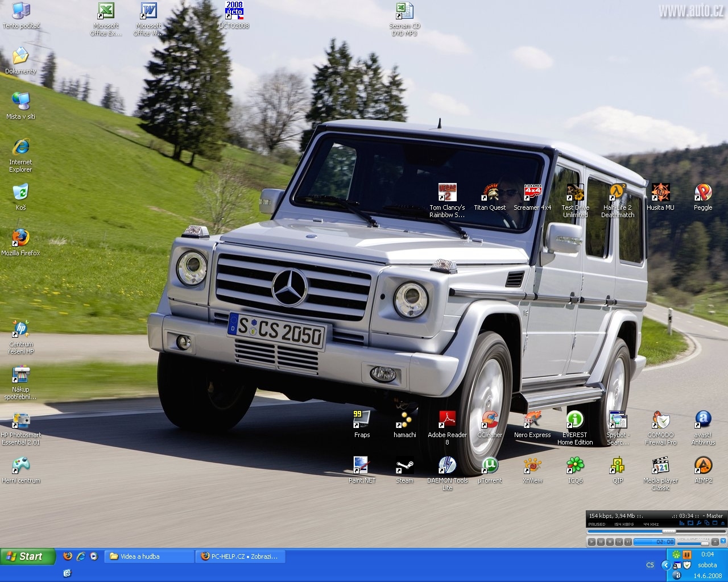
Task: Select the DAEMON Tools Lite shortcut
Action: coord(447,474)
